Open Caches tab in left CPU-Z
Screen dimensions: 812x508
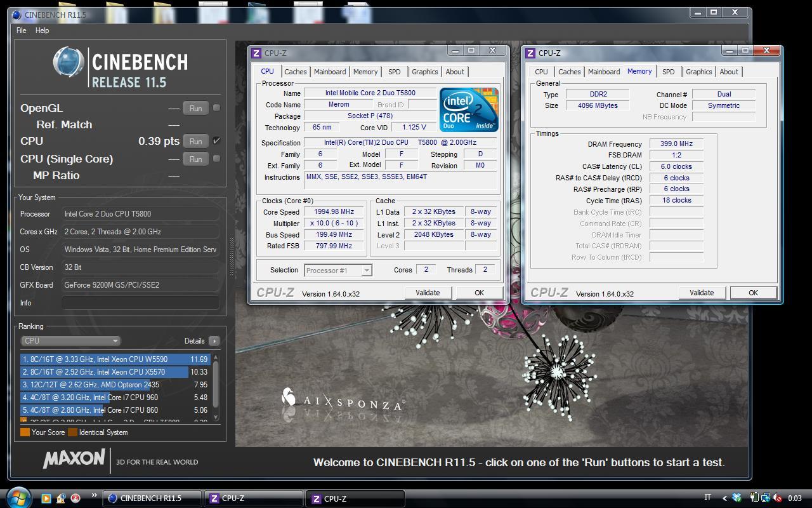point(295,72)
